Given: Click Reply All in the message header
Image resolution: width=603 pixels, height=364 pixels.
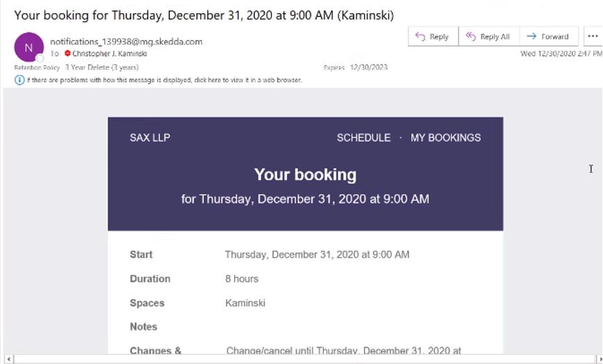Looking at the screenshot, I should (x=488, y=37).
